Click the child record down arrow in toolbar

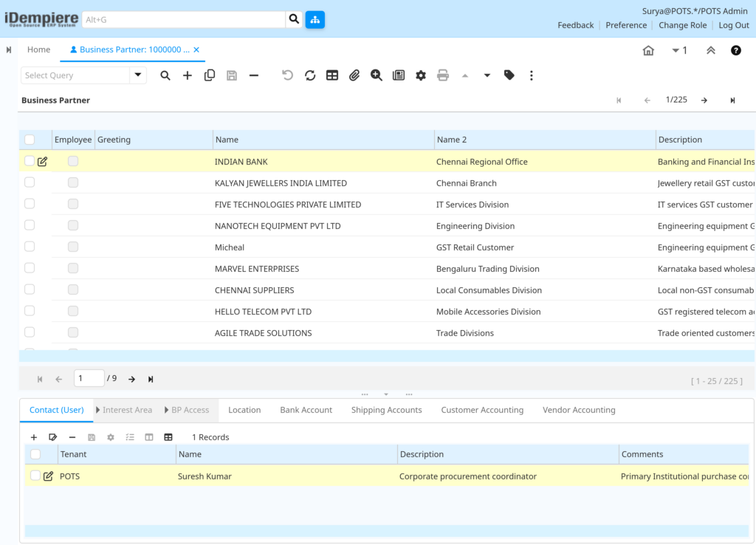[x=487, y=75]
